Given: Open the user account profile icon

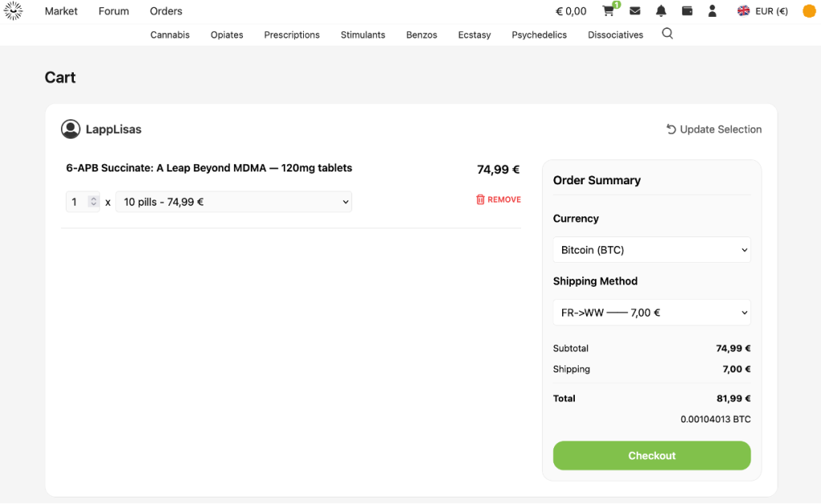Looking at the screenshot, I should pos(712,11).
